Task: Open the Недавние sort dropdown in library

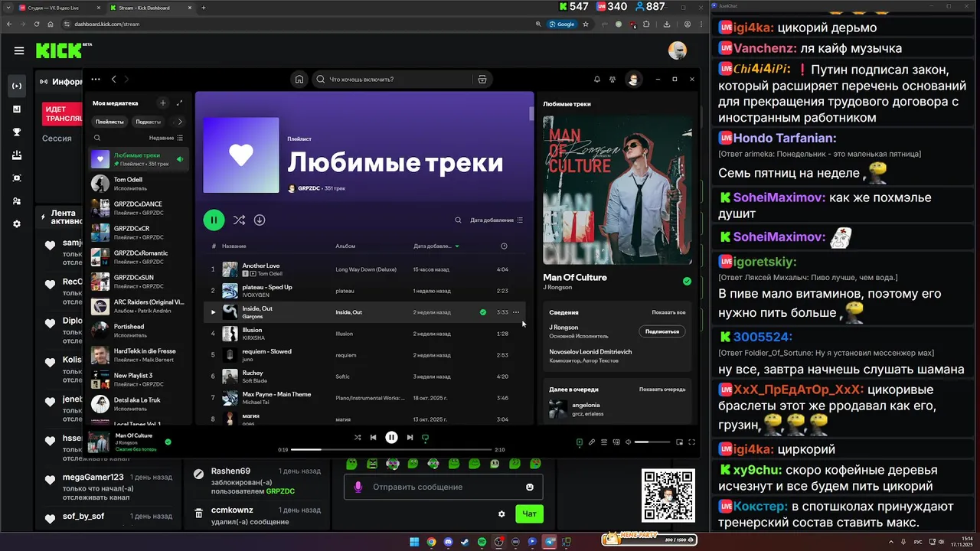Action: [166, 138]
